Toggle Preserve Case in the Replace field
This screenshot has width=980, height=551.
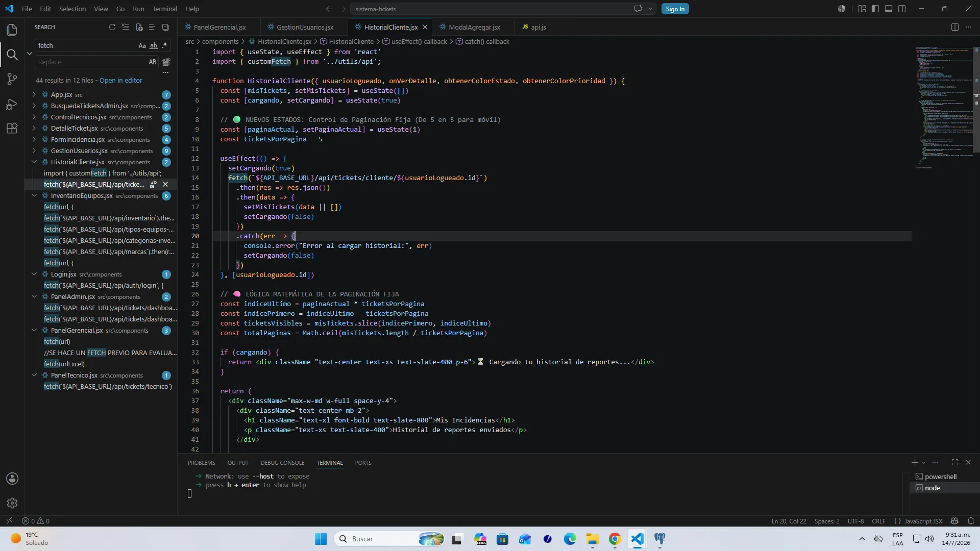click(x=153, y=62)
